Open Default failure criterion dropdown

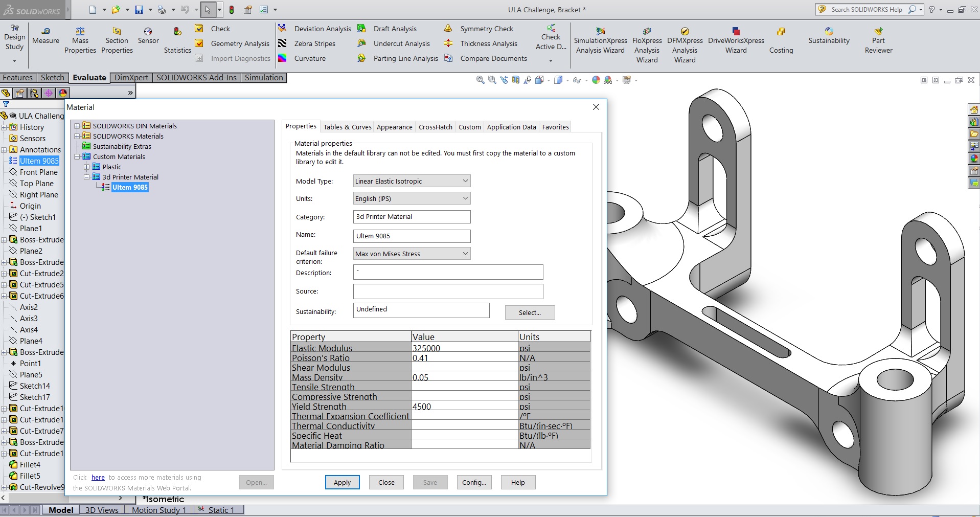tap(412, 254)
